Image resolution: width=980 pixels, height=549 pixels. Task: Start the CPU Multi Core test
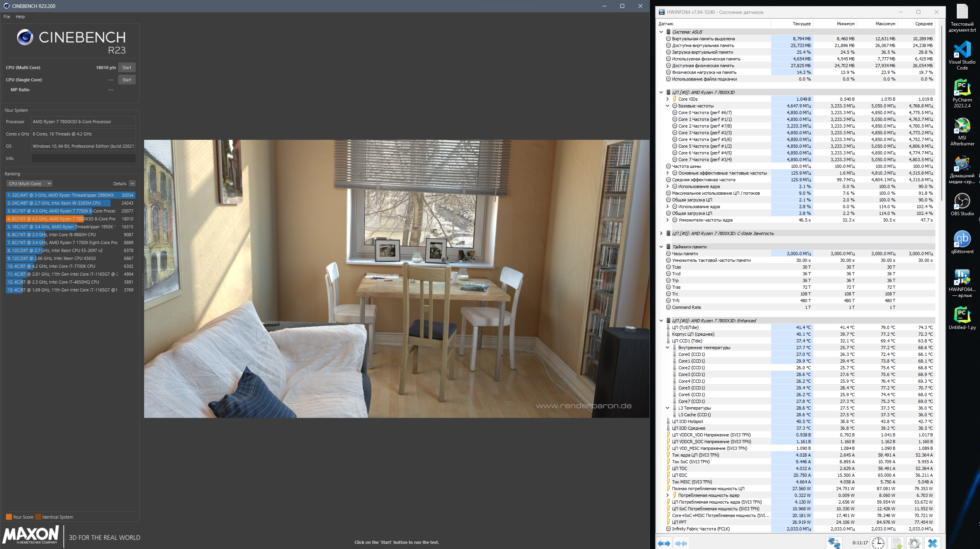pos(127,68)
